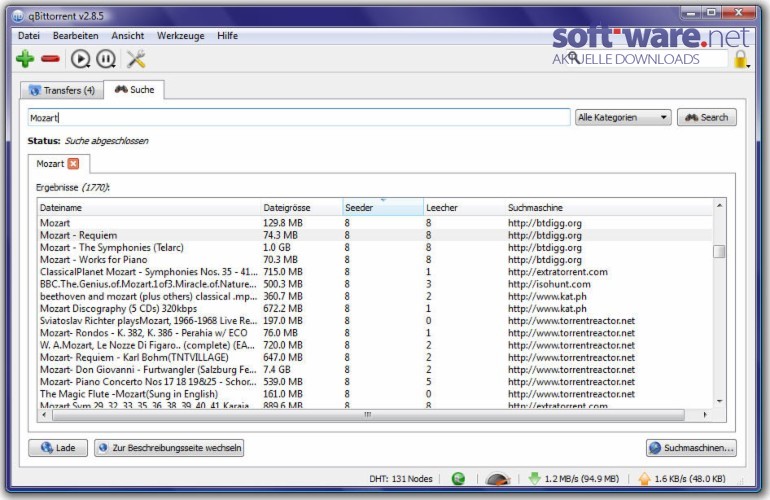770x500 pixels.
Task: Click the green connection status globe icon
Action: click(x=458, y=478)
